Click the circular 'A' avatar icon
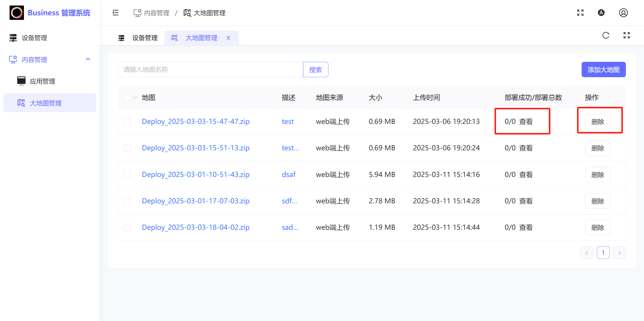Screen dimensions: 644x321 click(x=601, y=13)
